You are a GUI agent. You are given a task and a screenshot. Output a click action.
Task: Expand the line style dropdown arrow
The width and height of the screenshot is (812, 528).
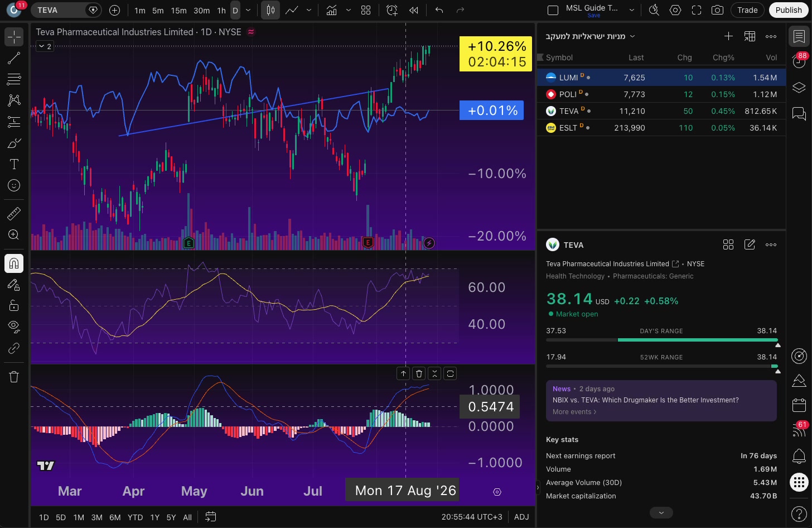[x=309, y=10]
